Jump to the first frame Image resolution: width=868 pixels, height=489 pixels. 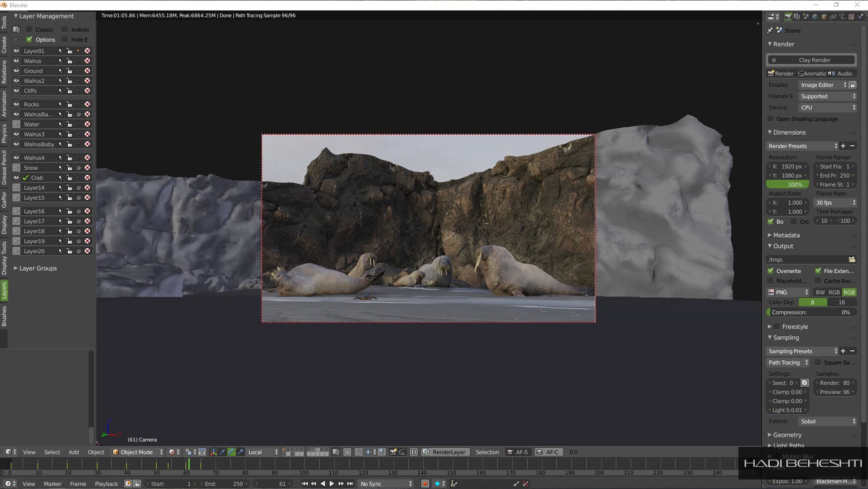[304, 484]
